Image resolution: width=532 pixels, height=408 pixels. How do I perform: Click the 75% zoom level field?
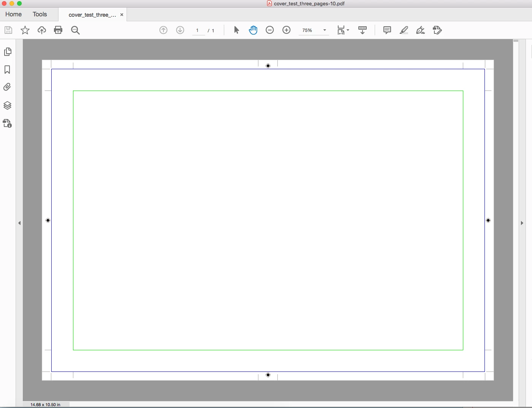pyautogui.click(x=307, y=30)
